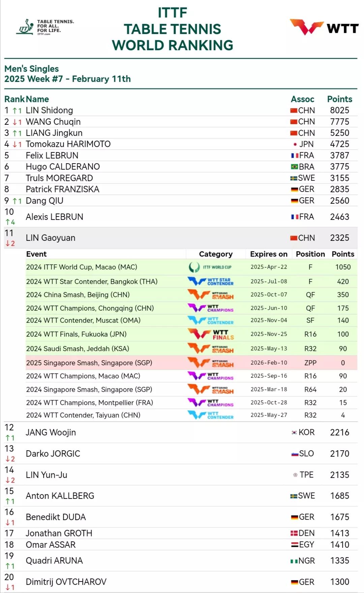Expand the Anton KALLBERG ranking row

181,496
